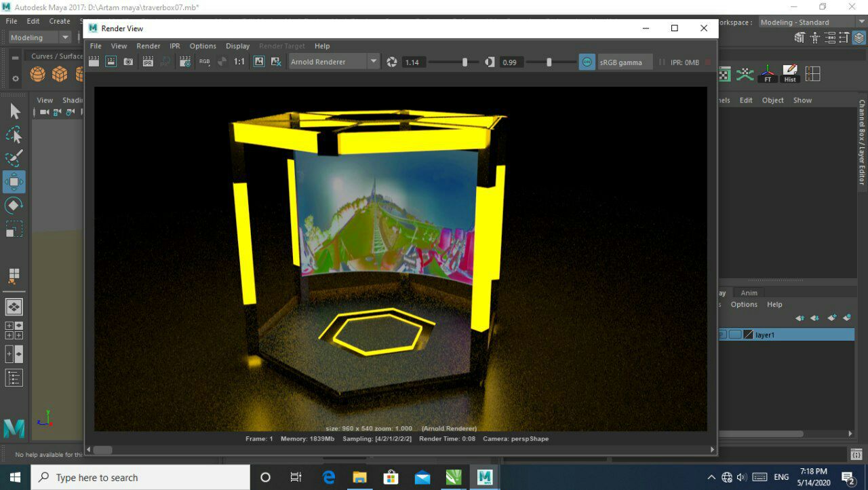Select the Lasso tool in the toolbox
The image size is (868, 490).
pos(14,135)
